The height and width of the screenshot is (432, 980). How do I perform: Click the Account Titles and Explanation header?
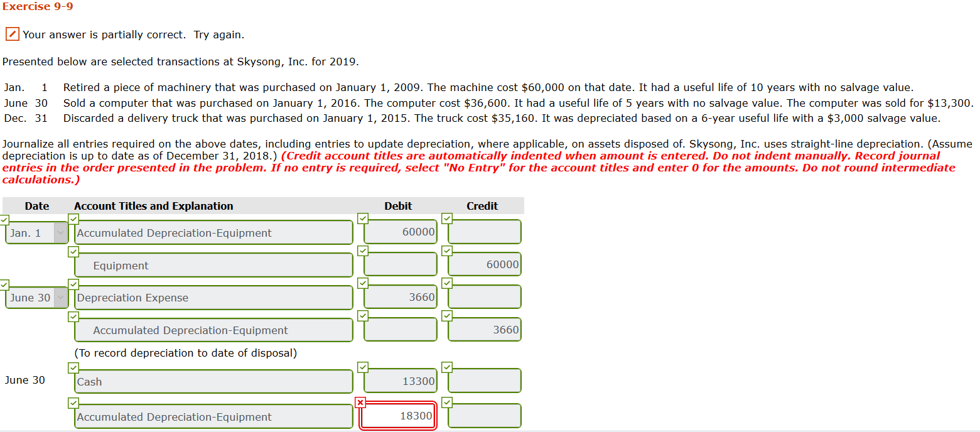[154, 206]
